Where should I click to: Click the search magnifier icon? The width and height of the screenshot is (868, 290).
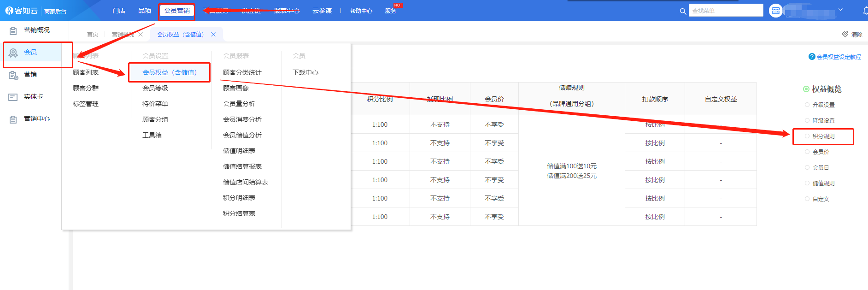683,11
